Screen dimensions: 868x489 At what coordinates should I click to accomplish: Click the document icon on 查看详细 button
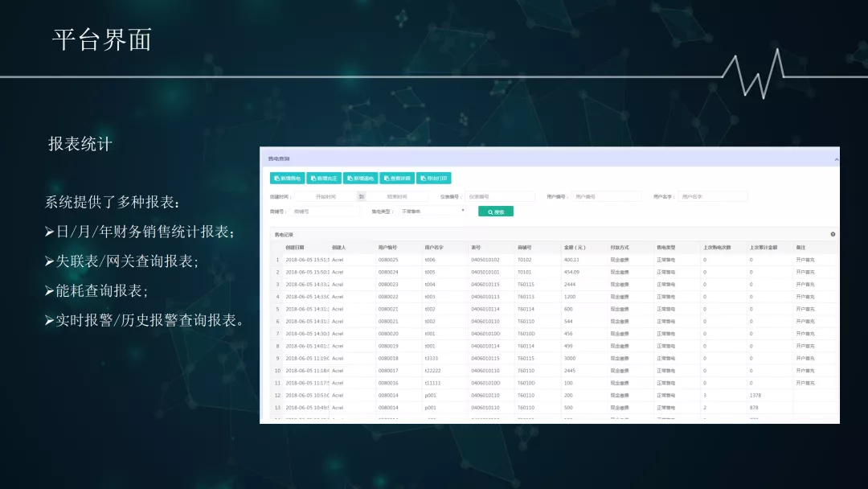(x=385, y=178)
